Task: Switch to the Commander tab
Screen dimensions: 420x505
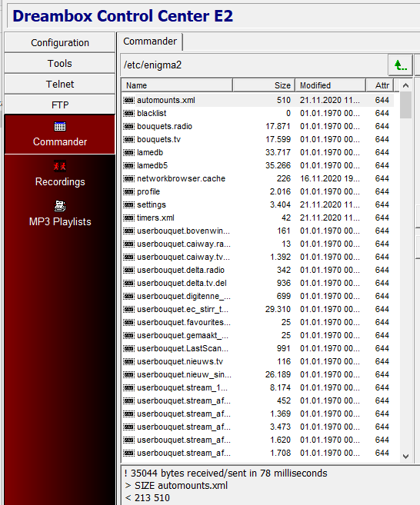Action: pos(150,42)
